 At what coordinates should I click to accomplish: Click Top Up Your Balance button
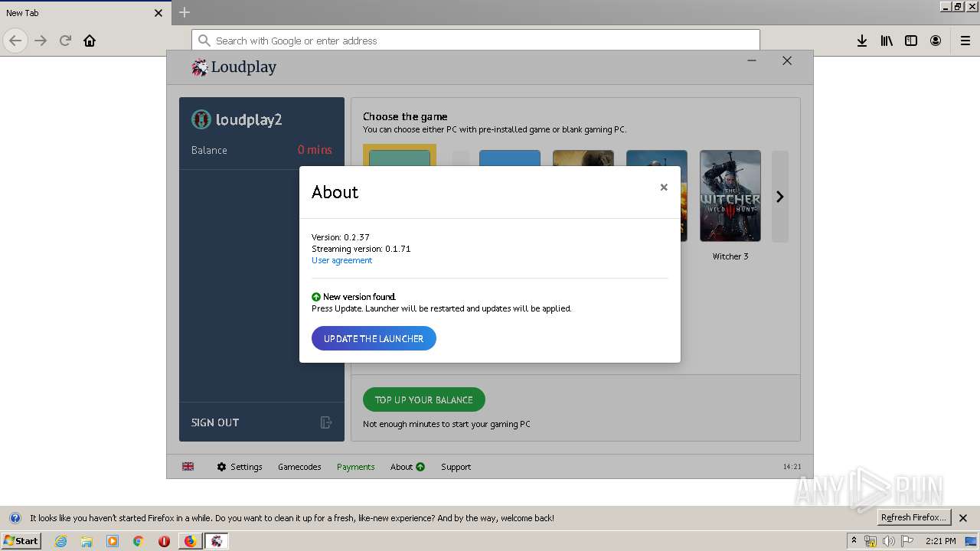click(x=423, y=399)
